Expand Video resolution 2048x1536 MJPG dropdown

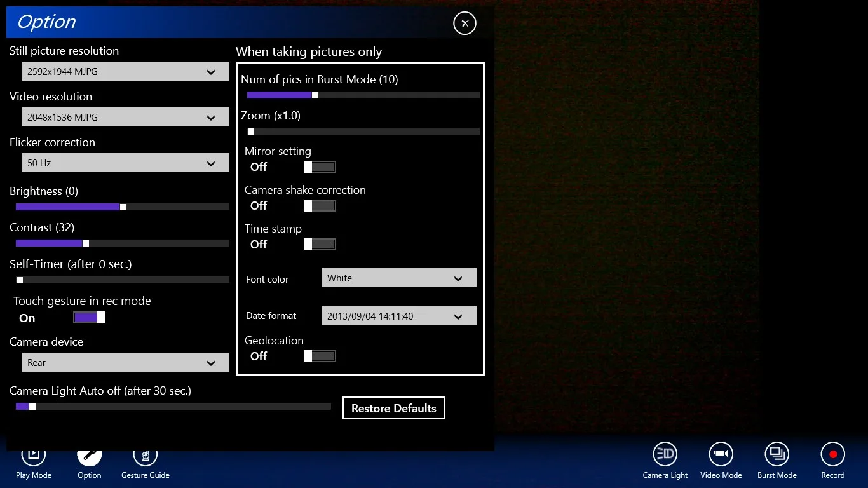[x=126, y=117]
